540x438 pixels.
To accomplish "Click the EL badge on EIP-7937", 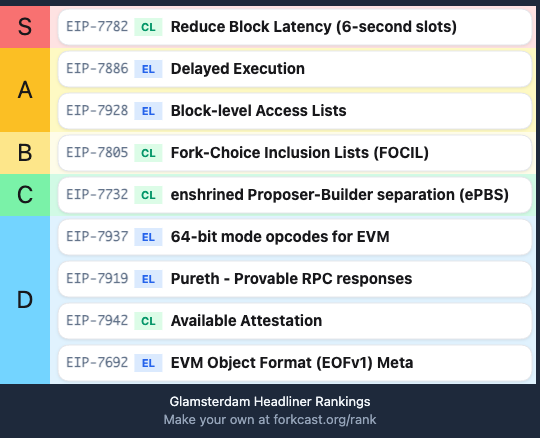I will pos(148,237).
